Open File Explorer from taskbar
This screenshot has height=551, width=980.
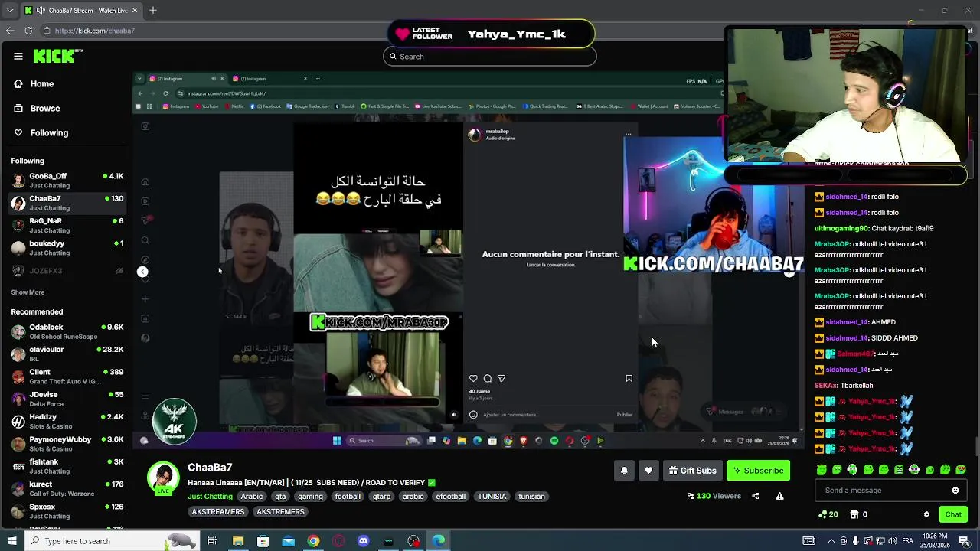click(238, 541)
